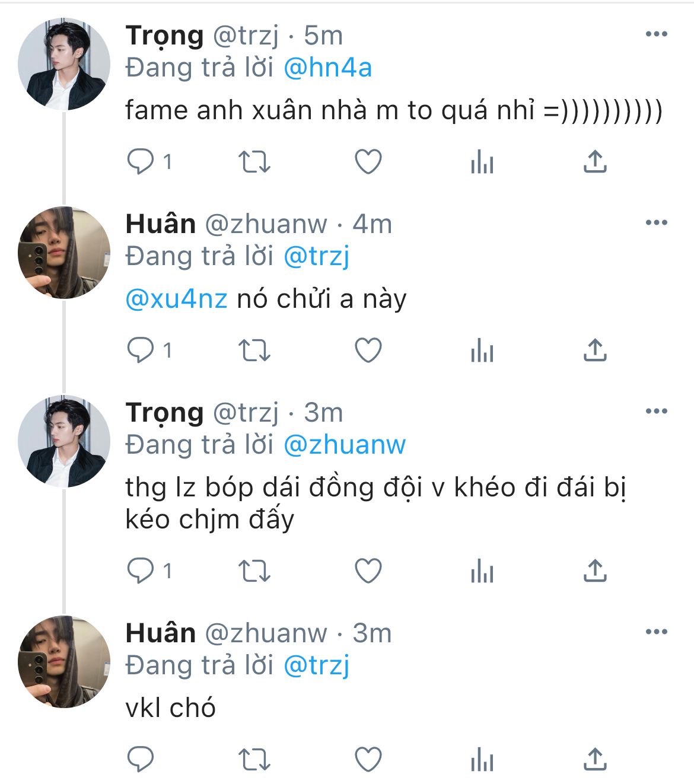Reply to Huân's 'vkl chó' tweet
694x784 pixels.
point(141,760)
